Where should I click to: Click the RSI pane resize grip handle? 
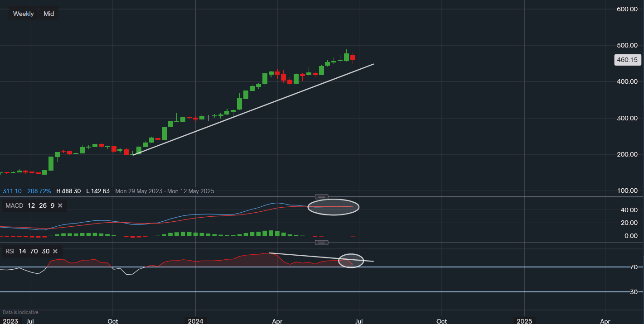[321, 243]
